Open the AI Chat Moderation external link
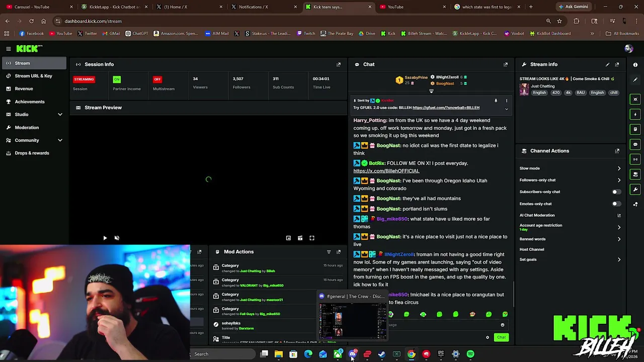 [619, 215]
